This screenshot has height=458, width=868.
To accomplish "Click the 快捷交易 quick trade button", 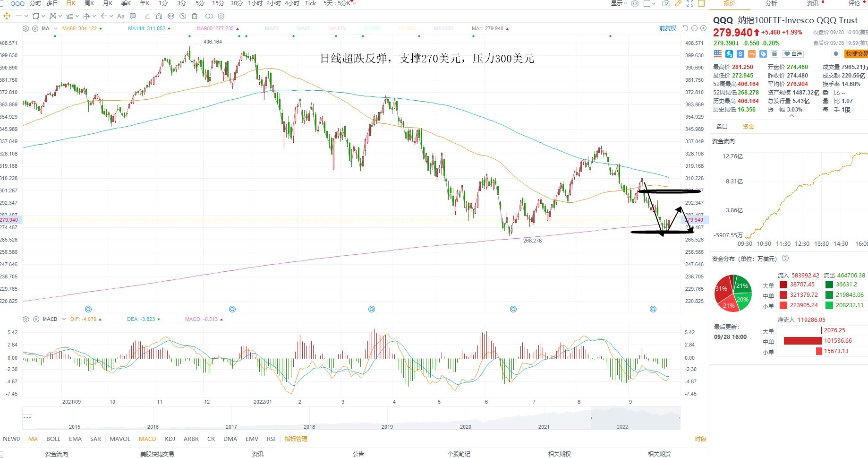I will (856, 54).
